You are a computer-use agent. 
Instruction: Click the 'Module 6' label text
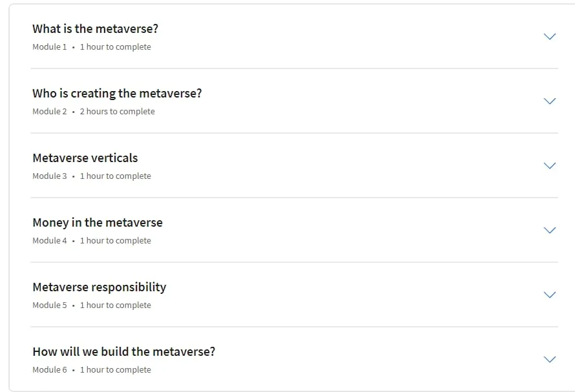[50, 369]
